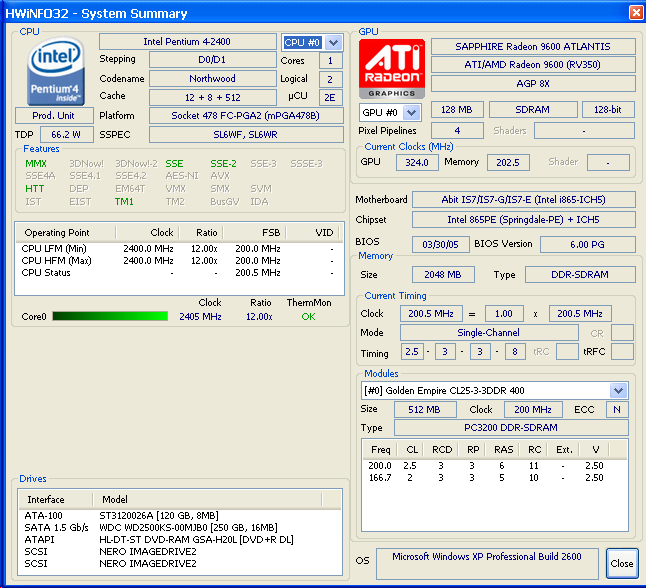646x588 pixels.
Task: Click the cache value 12 + 8 + 512
Action: [213, 98]
